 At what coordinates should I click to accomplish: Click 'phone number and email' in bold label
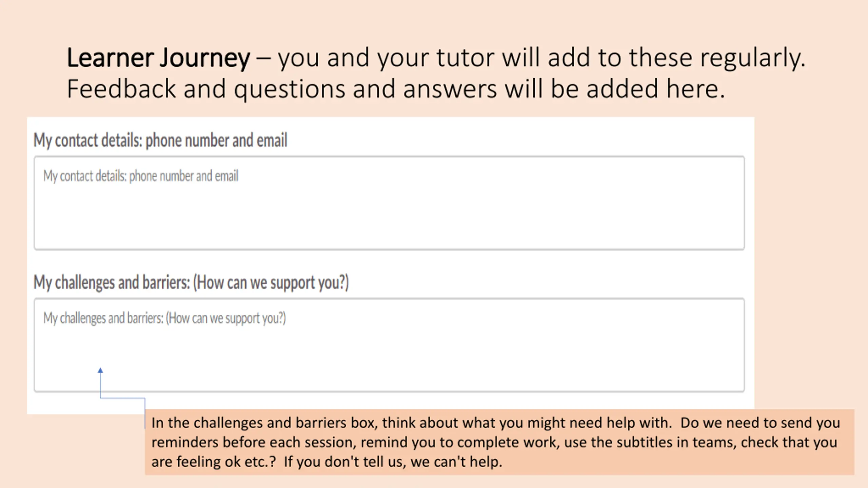(216, 140)
